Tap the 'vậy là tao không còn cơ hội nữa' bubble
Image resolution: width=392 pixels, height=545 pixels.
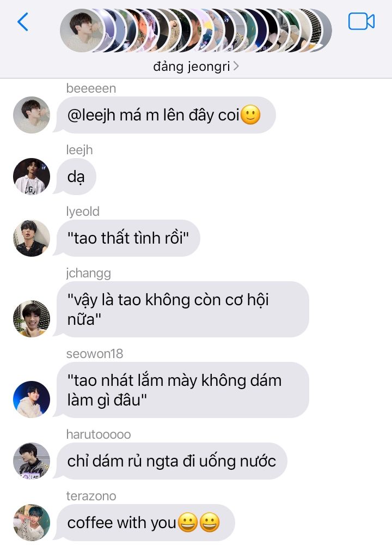(x=182, y=310)
